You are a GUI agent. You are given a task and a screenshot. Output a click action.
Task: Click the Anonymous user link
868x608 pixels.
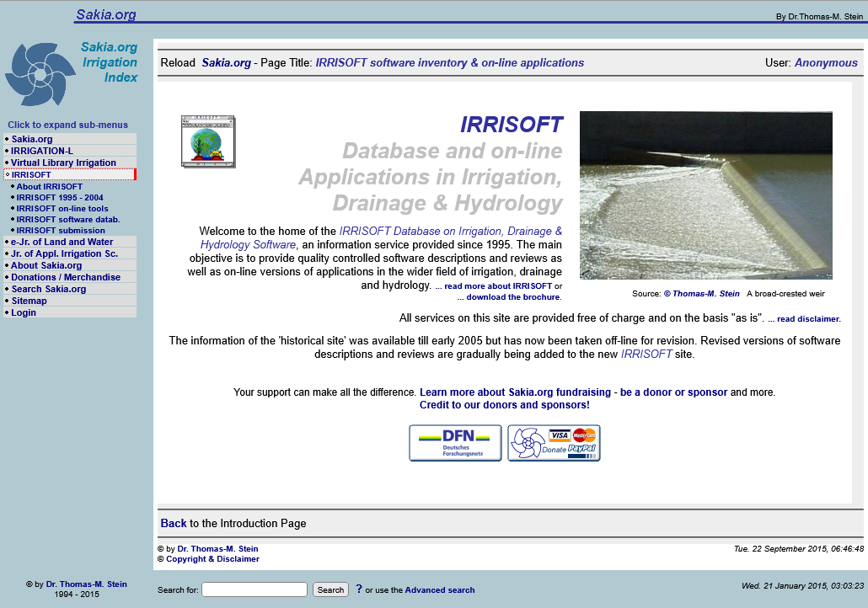826,62
